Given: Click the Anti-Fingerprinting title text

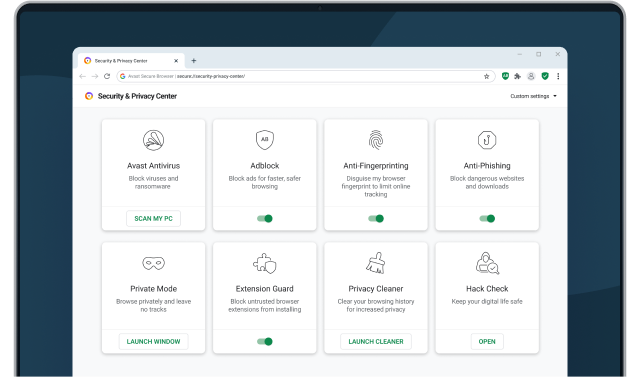Looking at the screenshot, I should [x=376, y=166].
